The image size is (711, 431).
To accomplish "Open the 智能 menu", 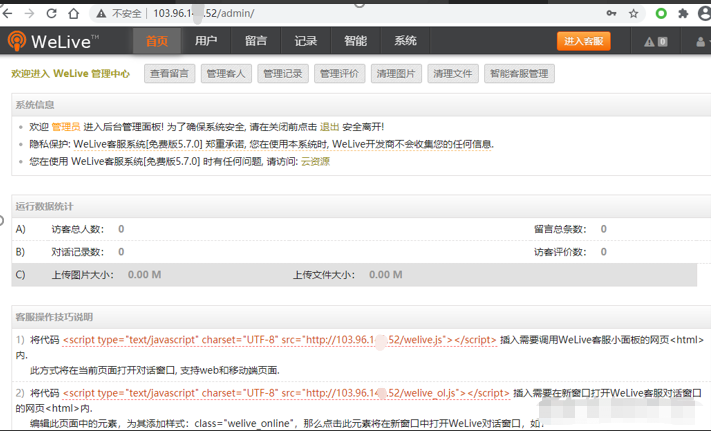I will tap(356, 41).
